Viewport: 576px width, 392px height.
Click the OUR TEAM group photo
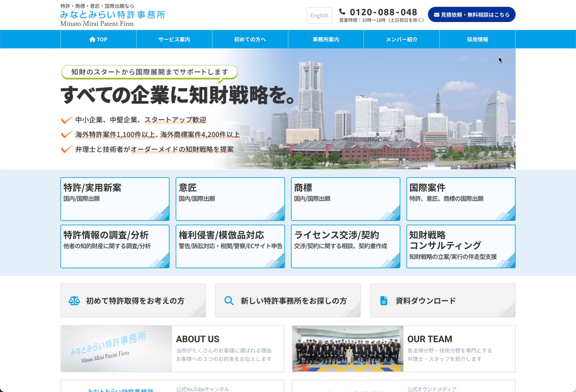pos(348,349)
